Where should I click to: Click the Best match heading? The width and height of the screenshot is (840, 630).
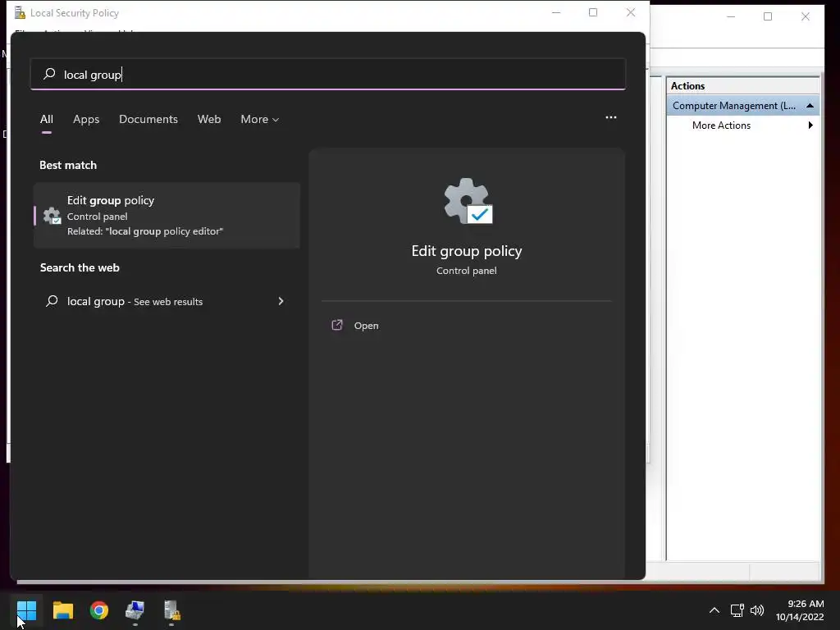68,165
